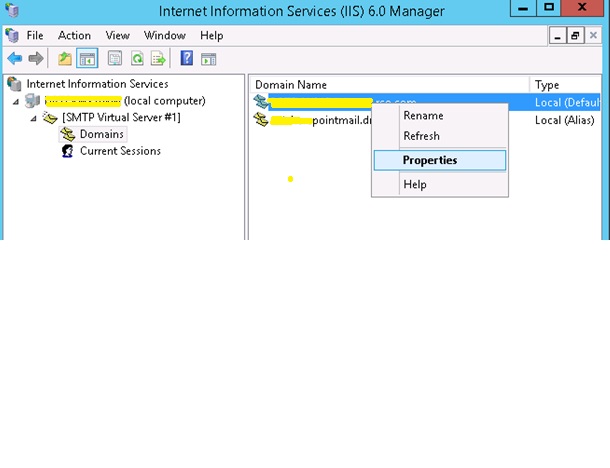Minimize the IIS 6.0 Manager window
The height and width of the screenshot is (468, 610).
coord(523,8)
